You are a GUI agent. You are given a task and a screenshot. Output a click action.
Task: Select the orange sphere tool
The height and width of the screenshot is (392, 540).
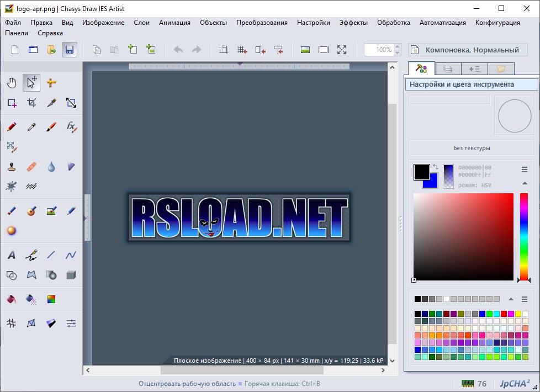(12, 230)
